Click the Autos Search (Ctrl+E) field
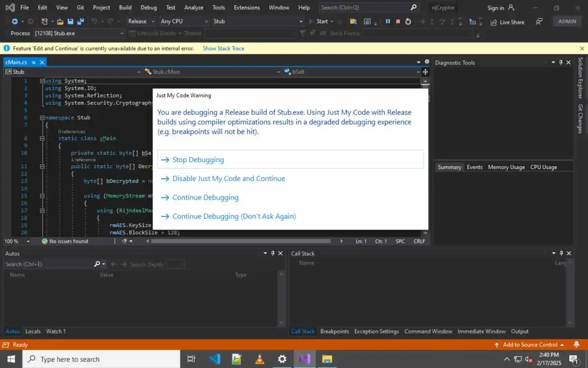The width and height of the screenshot is (588, 368). (49, 264)
